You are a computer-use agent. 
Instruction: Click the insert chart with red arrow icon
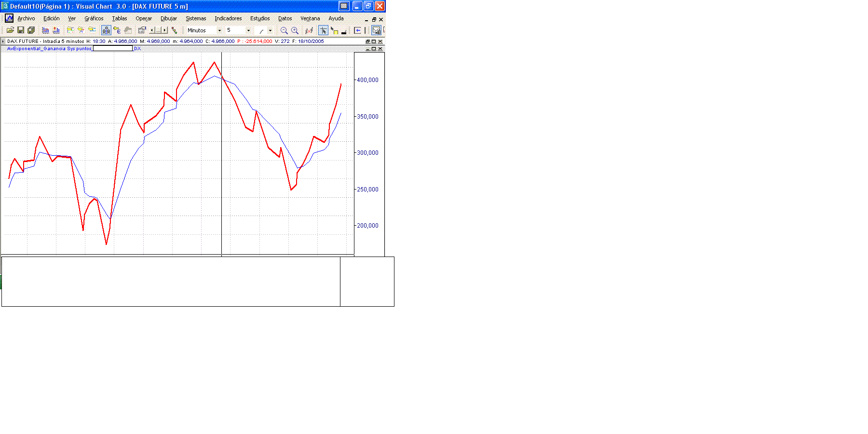pos(56,30)
